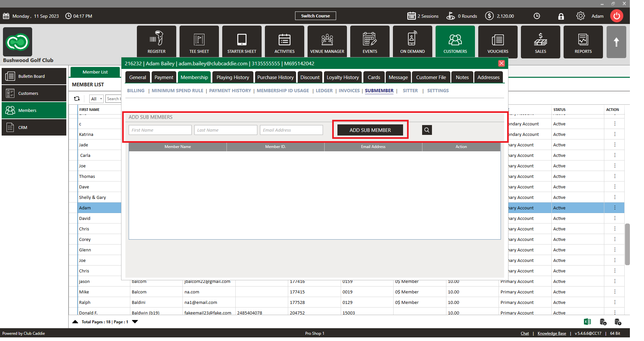Image resolution: width=644 pixels, height=341 pixels.
Task: Open the On Demand module
Action: coord(413,42)
